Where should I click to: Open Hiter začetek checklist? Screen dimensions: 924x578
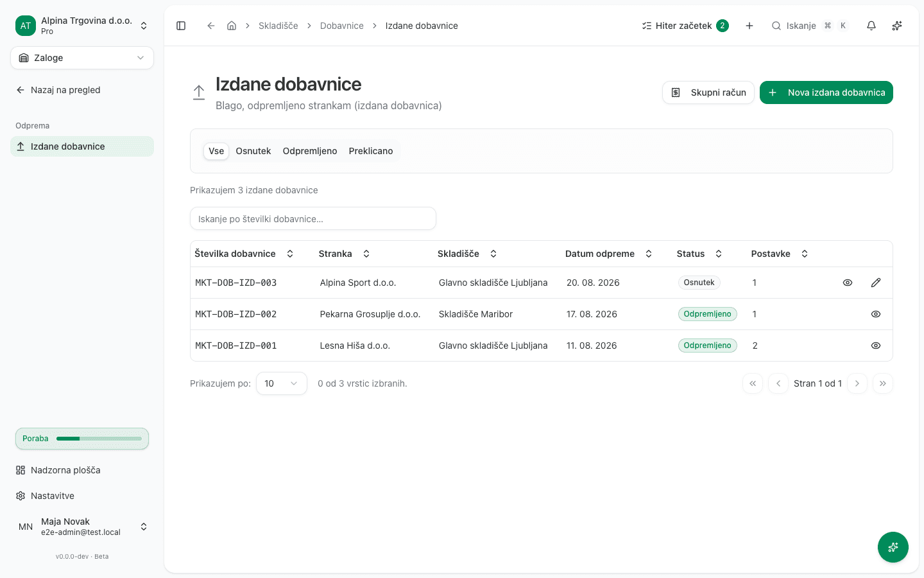[685, 26]
